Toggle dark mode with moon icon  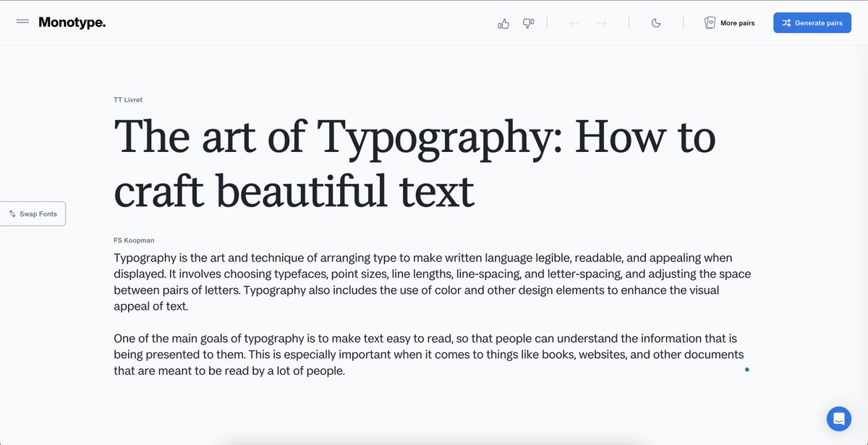(656, 23)
